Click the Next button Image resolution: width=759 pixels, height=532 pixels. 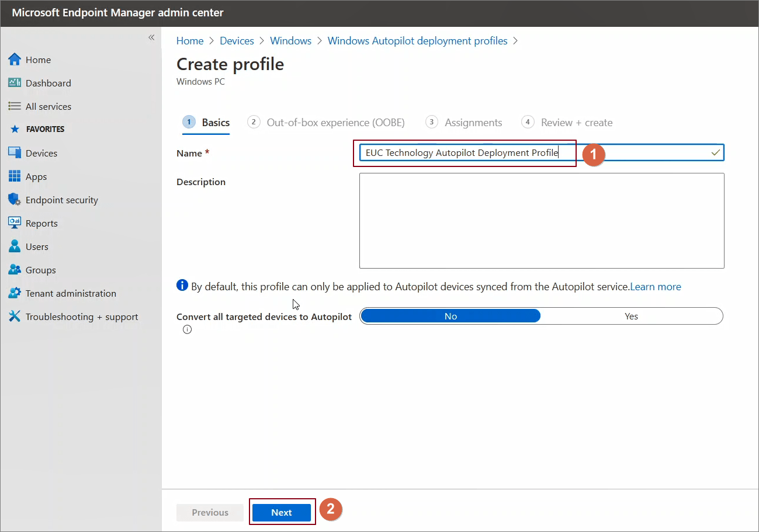pos(282,512)
